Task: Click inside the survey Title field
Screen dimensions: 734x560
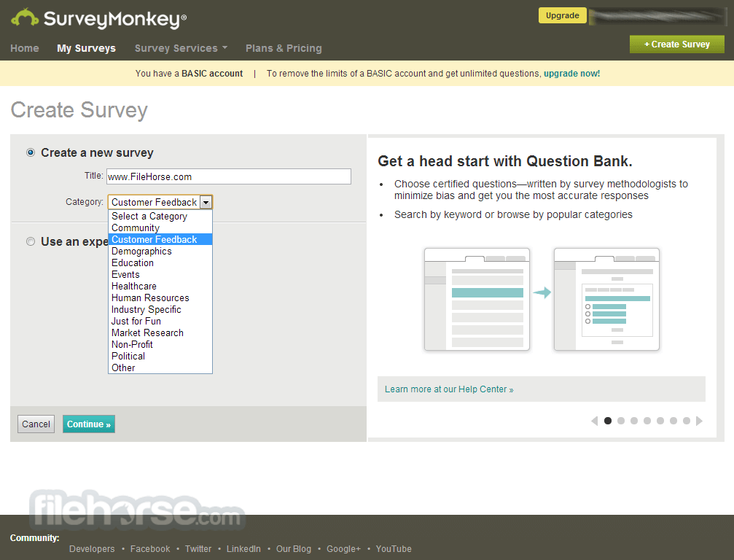Action: tap(228, 176)
